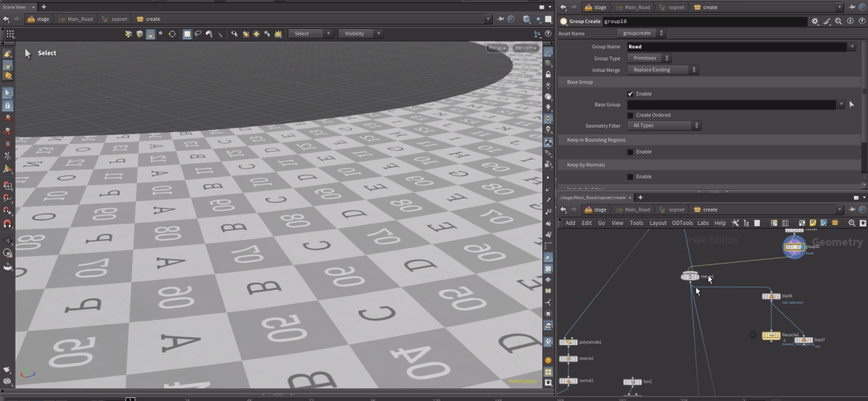Uncheck Base Group Enable checkbox
868x401 pixels.
(x=630, y=94)
